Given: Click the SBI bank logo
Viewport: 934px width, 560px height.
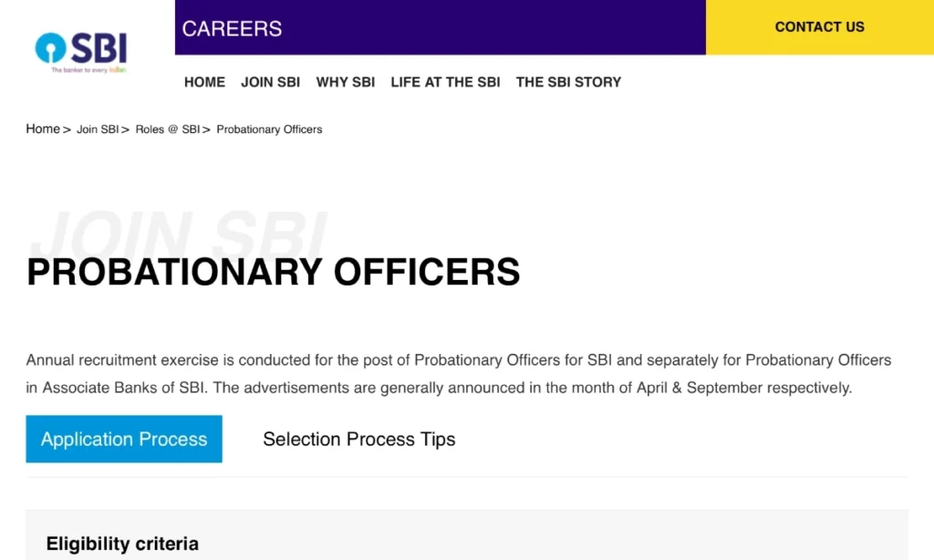Looking at the screenshot, I should [80, 52].
